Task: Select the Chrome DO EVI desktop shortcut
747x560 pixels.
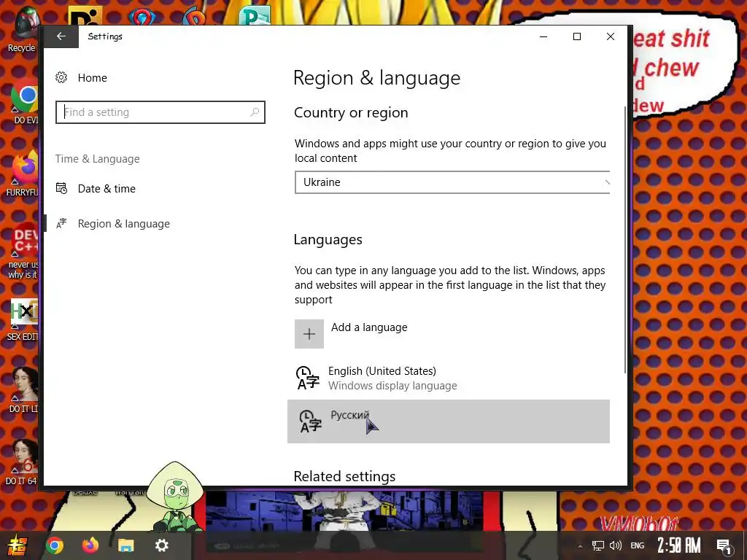Action: coord(24,102)
